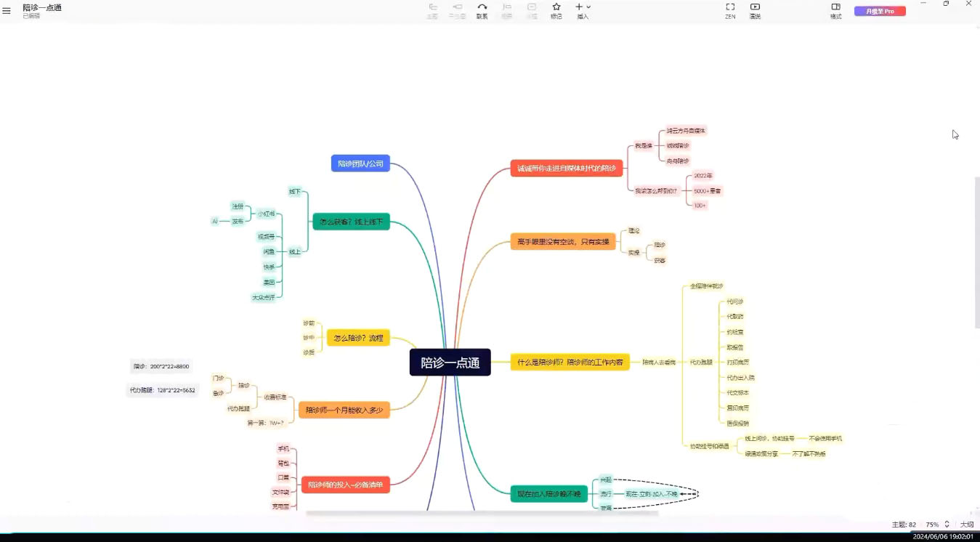Select the blue 陪诊团队/公司 topic node

coord(360,163)
